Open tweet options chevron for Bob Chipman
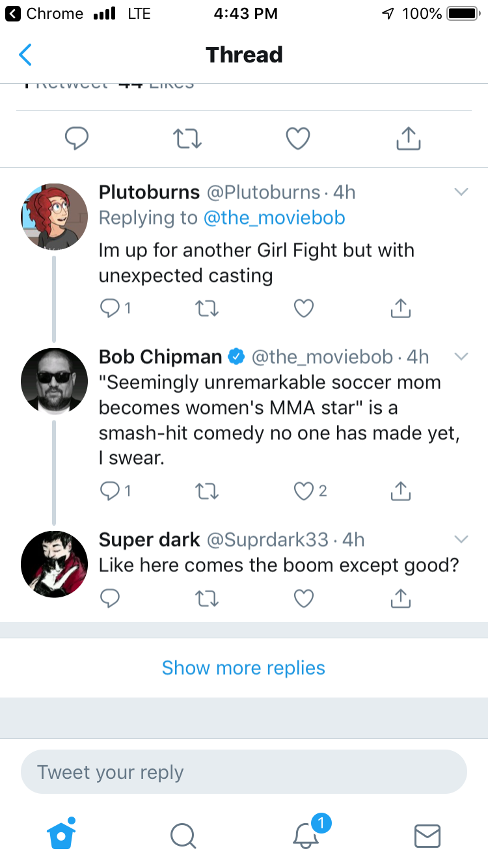Screen dimensions: 488x868 point(461,357)
